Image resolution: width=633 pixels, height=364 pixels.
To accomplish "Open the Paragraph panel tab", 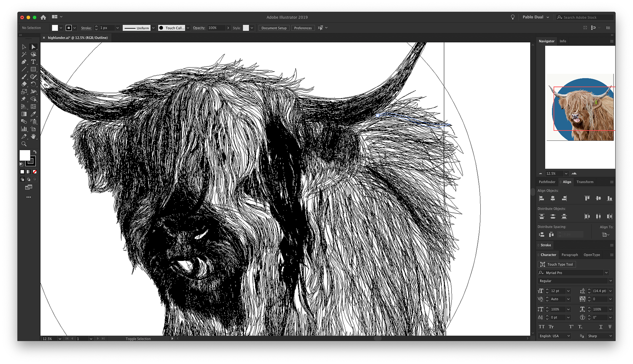I will tap(569, 255).
